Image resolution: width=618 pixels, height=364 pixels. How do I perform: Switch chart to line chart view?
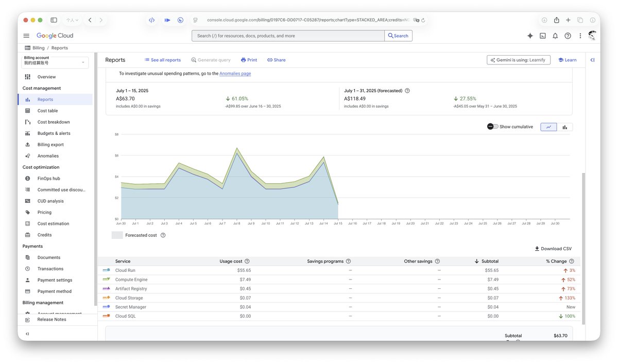(548, 127)
